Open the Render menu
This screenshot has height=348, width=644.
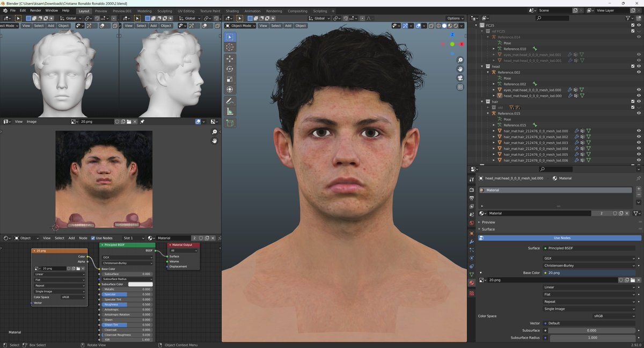(x=35, y=11)
